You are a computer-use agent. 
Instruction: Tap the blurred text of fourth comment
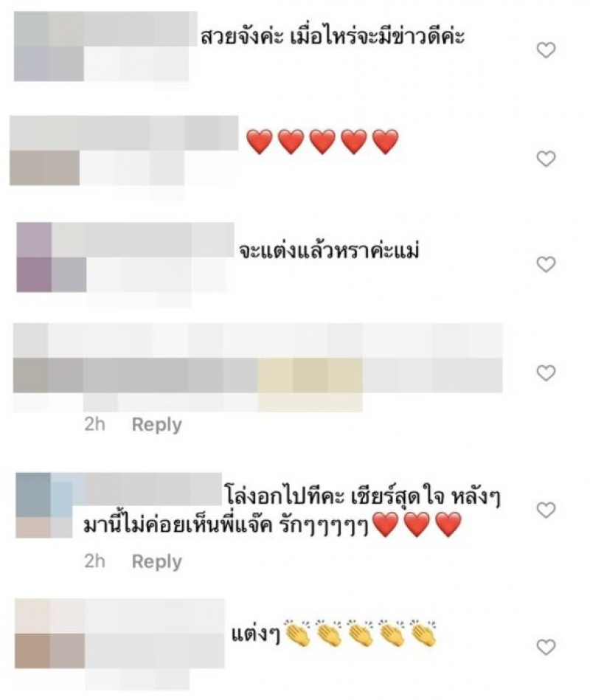pyautogui.click(x=257, y=367)
